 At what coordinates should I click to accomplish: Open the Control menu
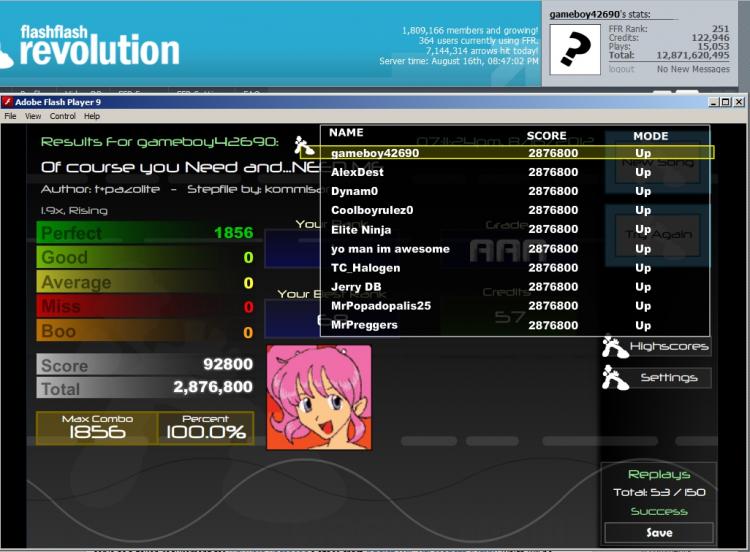63,116
